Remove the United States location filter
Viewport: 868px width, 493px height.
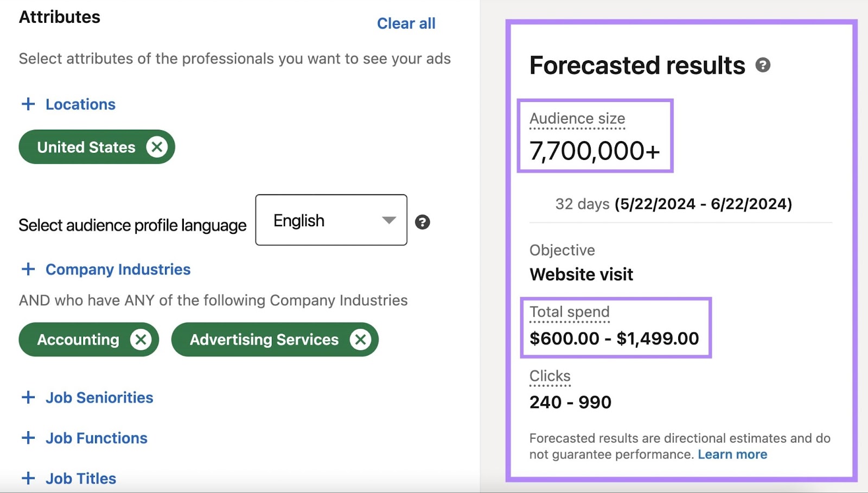[x=157, y=146]
